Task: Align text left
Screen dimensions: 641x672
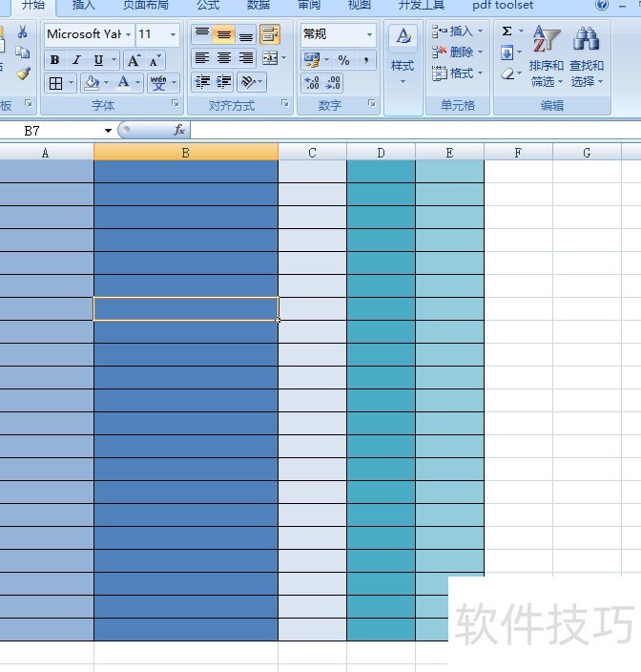Action: click(x=202, y=58)
